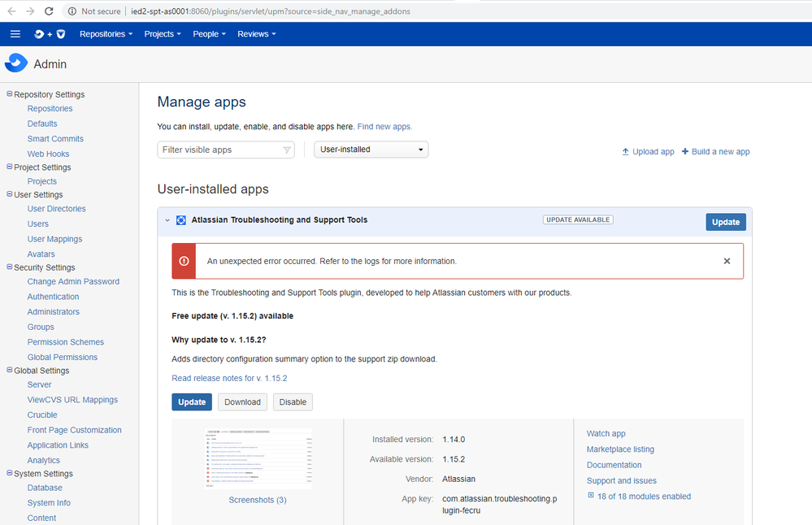Collapse Project Settings section
Viewport: 812px width, 525px height.
9,167
